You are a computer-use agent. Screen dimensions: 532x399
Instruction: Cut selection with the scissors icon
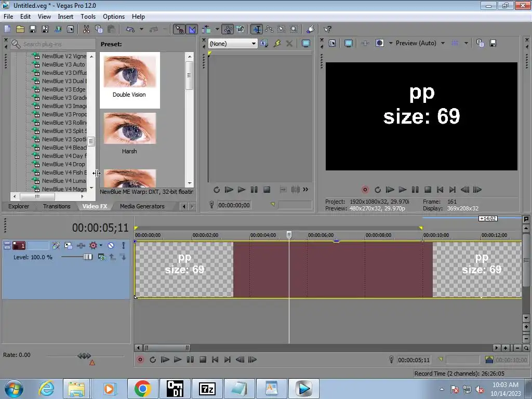pyautogui.click(x=86, y=29)
